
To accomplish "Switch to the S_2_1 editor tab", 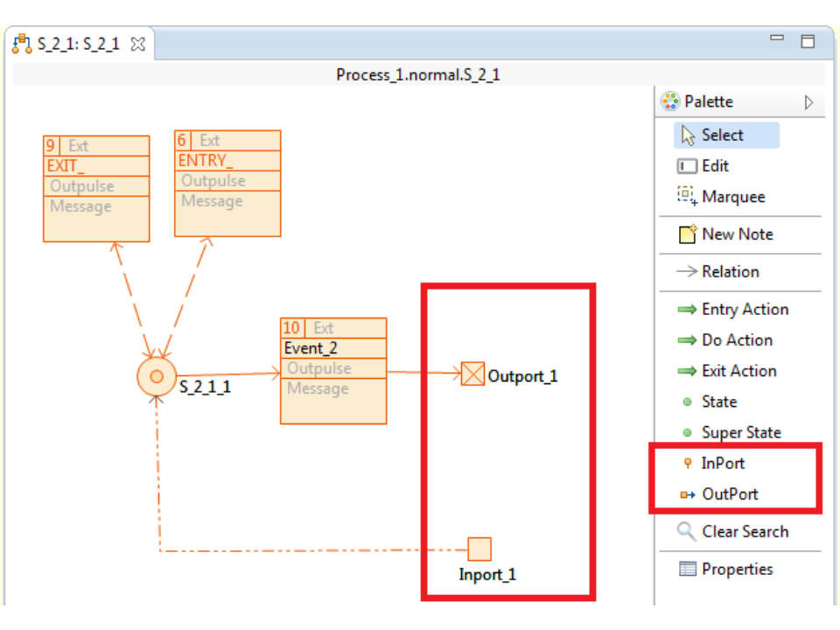I will 77,44.
